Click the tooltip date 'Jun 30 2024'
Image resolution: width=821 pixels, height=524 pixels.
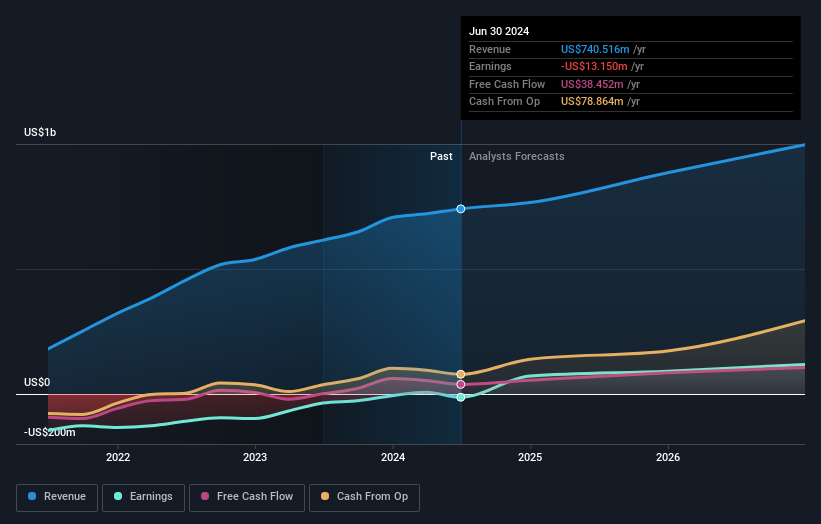pos(498,31)
